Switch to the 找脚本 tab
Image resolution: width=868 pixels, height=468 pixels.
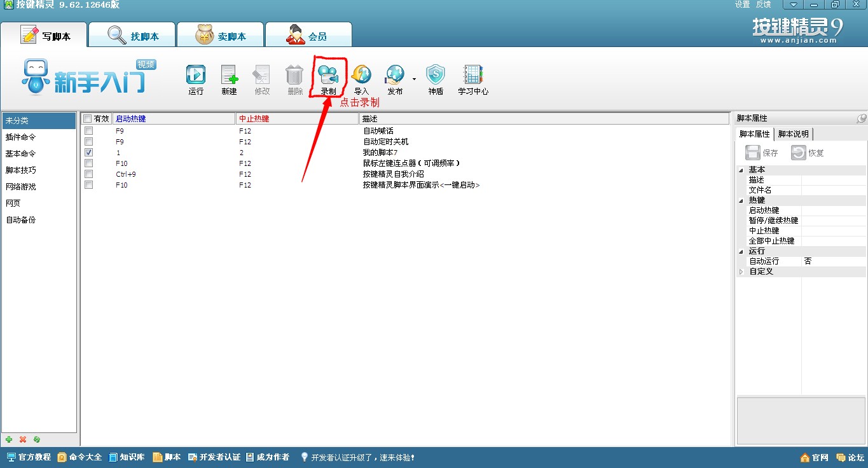tap(132, 35)
